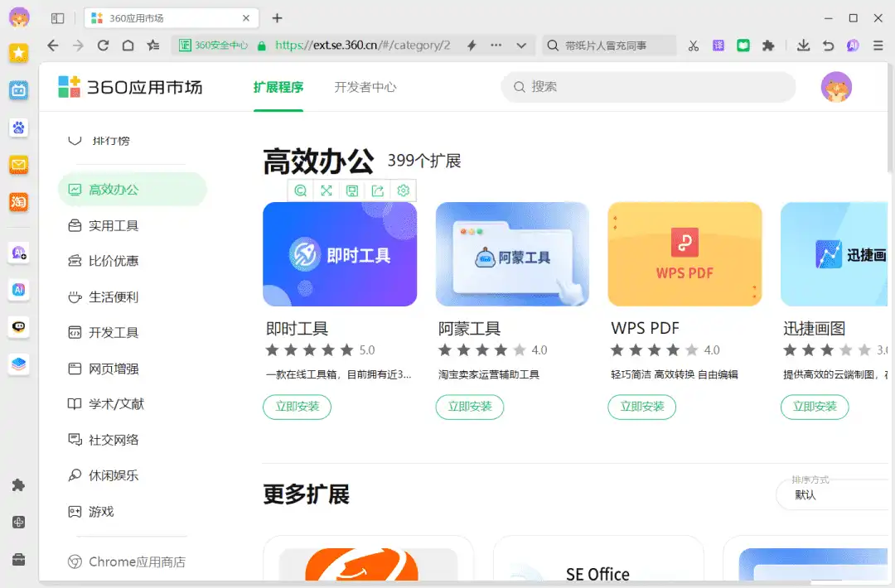Go back to previous page
895x588 pixels.
[x=53, y=46]
